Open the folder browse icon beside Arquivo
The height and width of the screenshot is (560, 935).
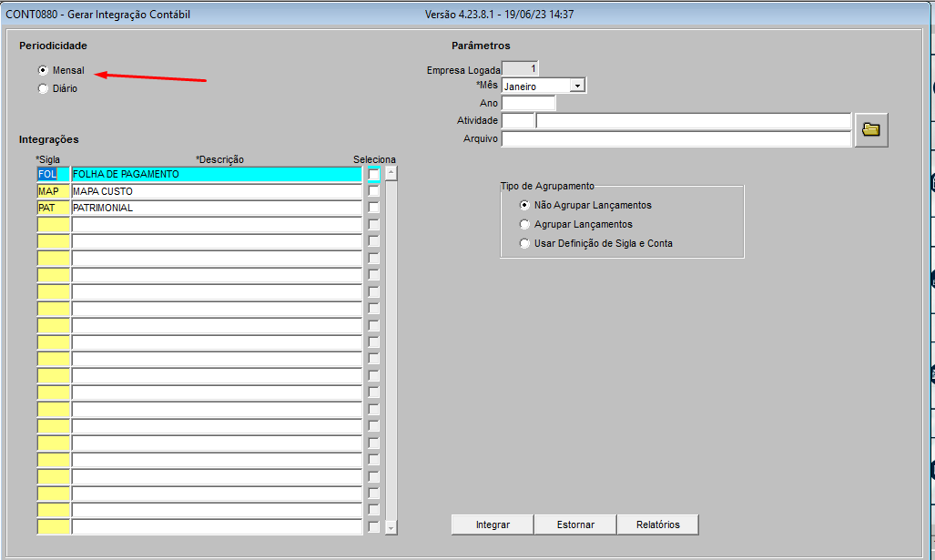(871, 130)
